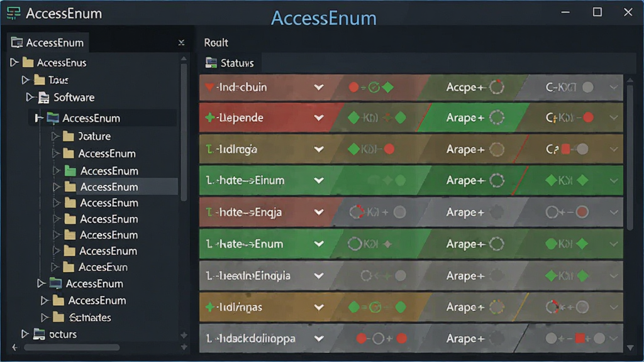The height and width of the screenshot is (362, 644).
Task: Click the red circle at hdte-Enqja row end
Action: point(582,212)
